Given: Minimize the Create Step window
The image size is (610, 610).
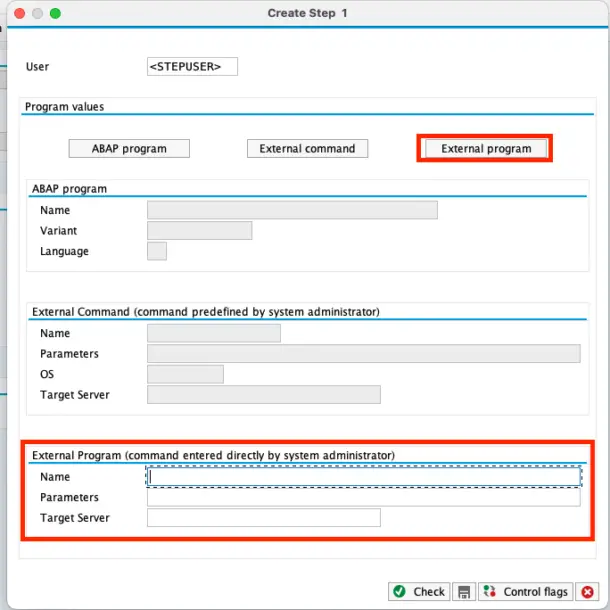Looking at the screenshot, I should click(37, 14).
